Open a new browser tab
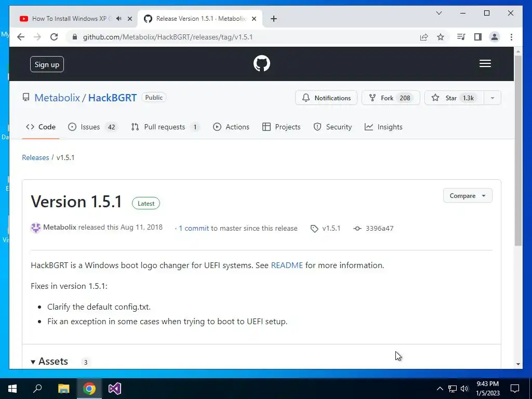 pyautogui.click(x=274, y=19)
